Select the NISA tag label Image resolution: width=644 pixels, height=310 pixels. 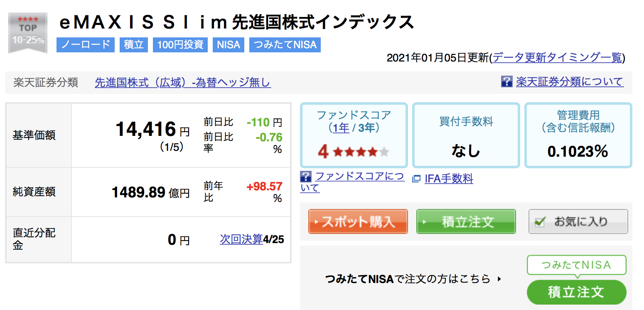pyautogui.click(x=229, y=44)
